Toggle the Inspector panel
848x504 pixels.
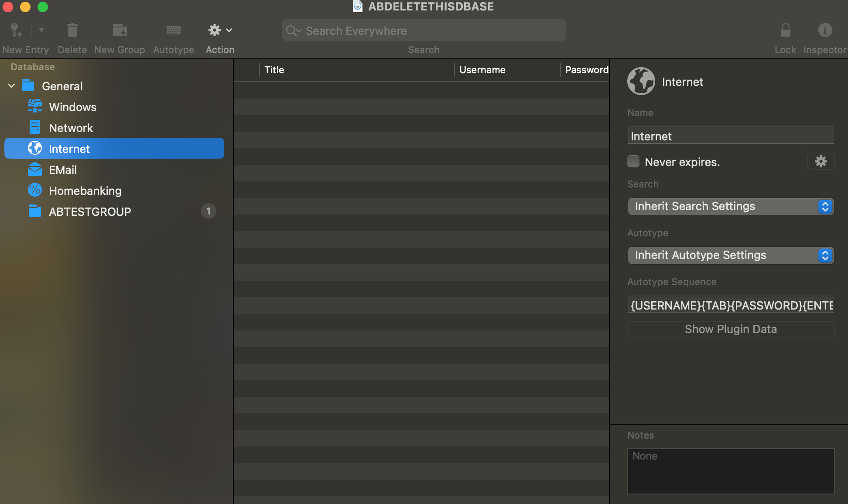pyautogui.click(x=824, y=30)
